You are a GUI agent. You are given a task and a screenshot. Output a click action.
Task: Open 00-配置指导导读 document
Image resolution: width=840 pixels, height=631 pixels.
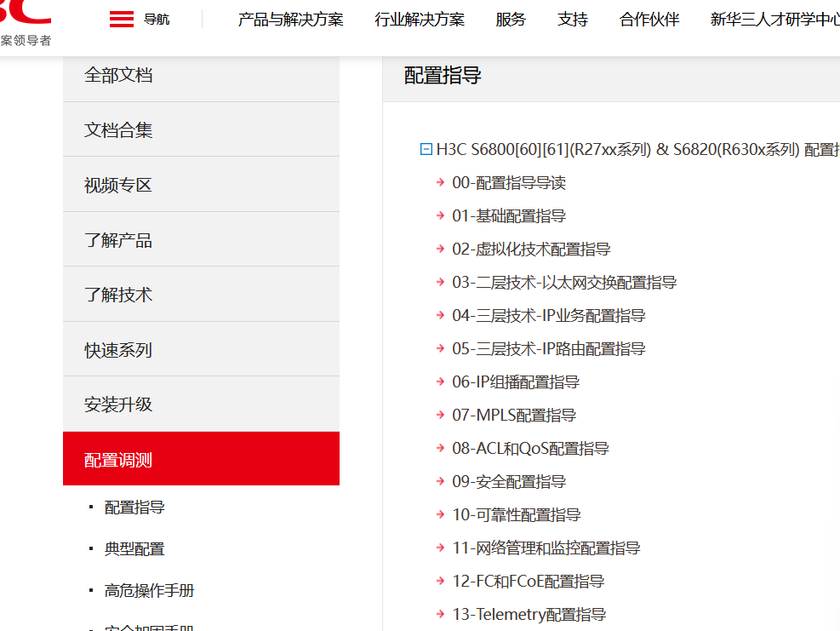509,183
